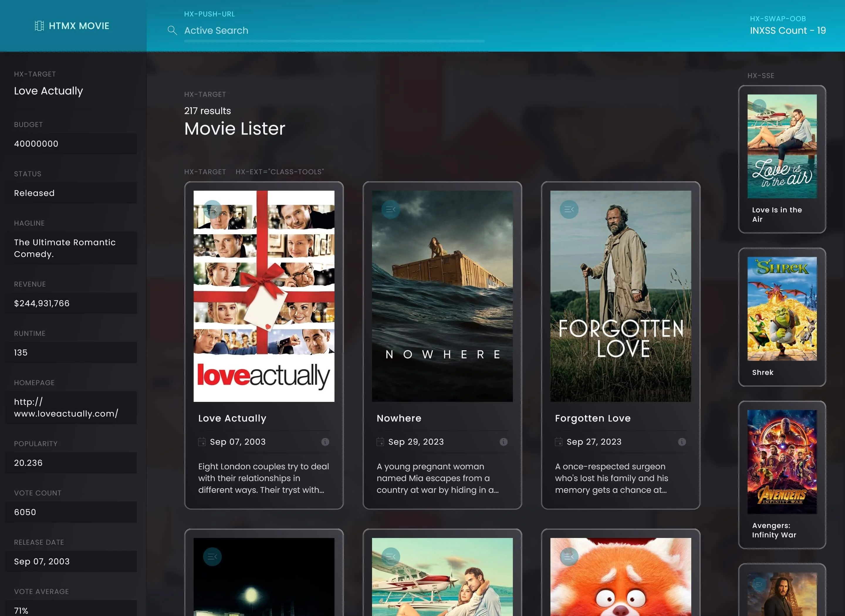Screen dimensions: 845x616
Task: Open details icon on sidebar John Wick poster
Action: tap(759, 584)
